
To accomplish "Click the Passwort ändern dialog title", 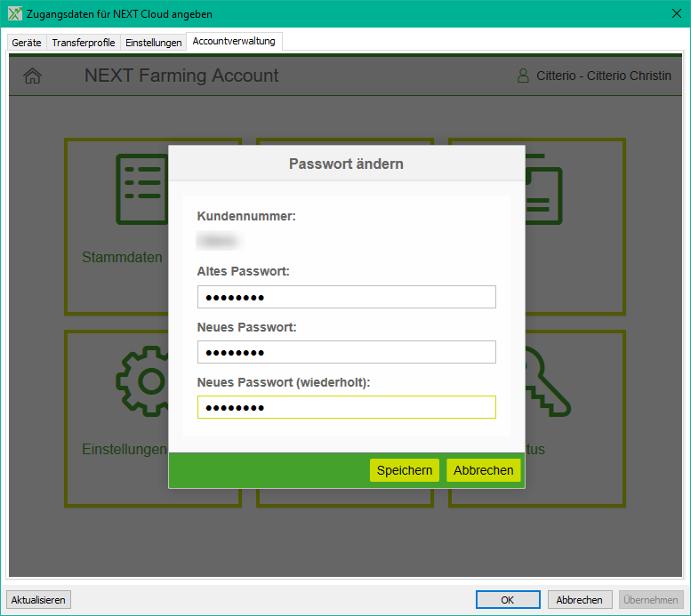I will [346, 164].
